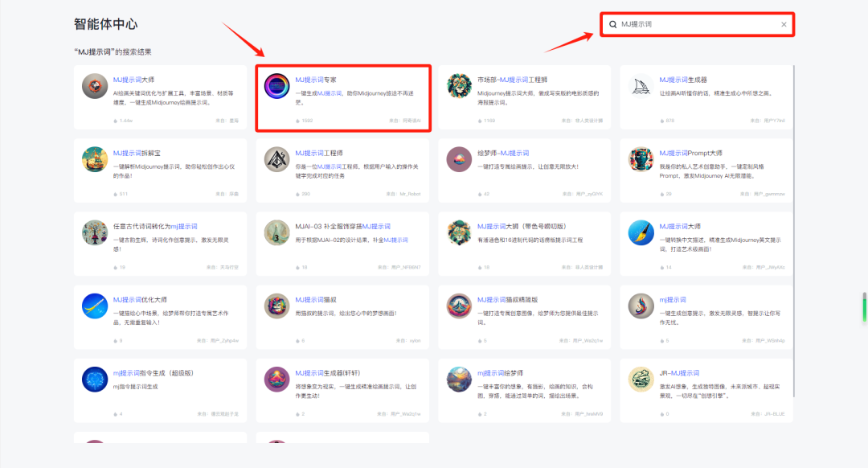Image resolution: width=868 pixels, height=468 pixels.
Task: Open the mj提示词绘梦师 title link
Action: 500,373
